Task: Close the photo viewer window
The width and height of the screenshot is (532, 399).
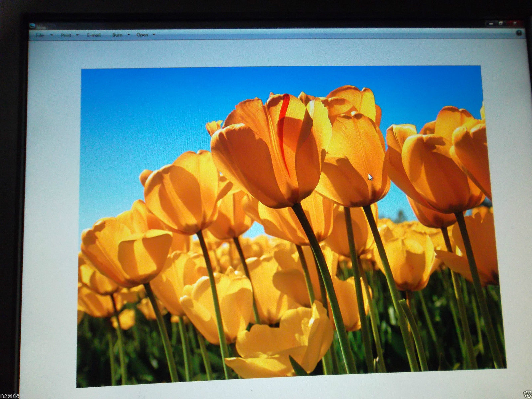Action: point(515,23)
